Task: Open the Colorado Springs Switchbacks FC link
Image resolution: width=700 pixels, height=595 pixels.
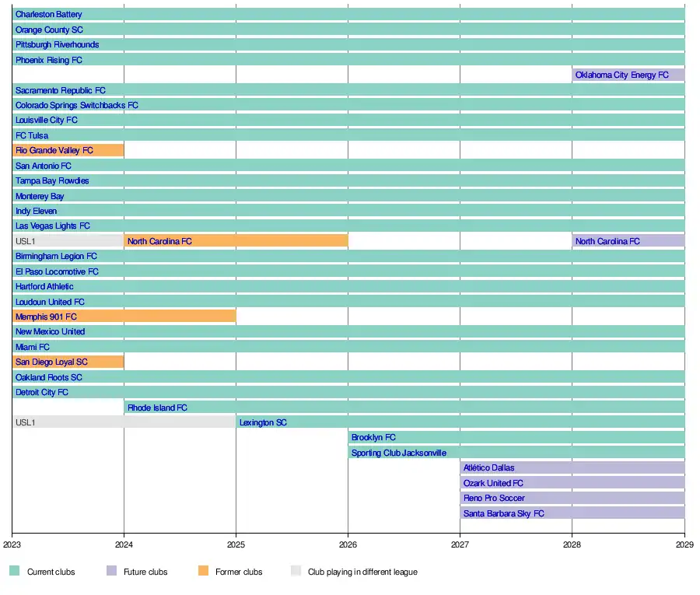Action: coord(77,105)
